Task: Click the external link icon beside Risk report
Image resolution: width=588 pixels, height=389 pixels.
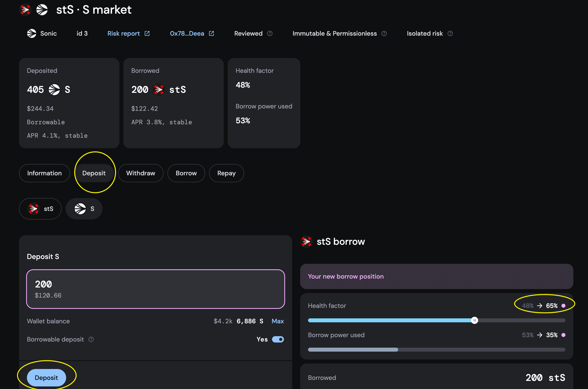Action: pyautogui.click(x=147, y=33)
